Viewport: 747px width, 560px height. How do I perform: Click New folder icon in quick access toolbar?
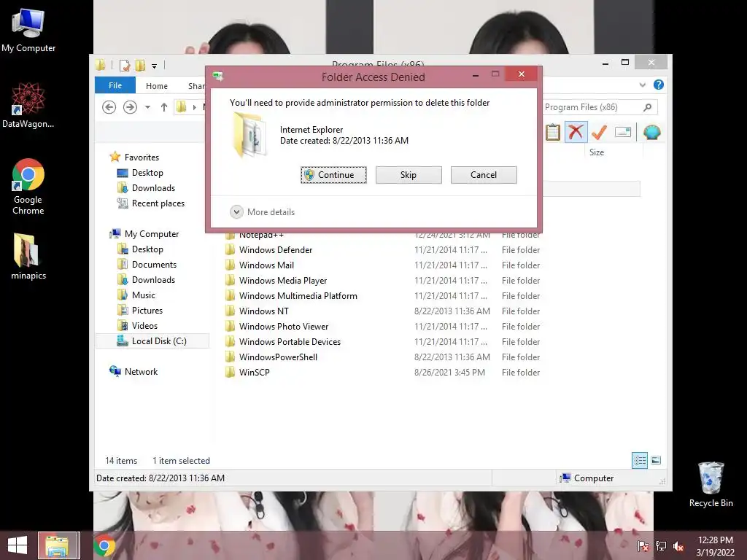140,65
